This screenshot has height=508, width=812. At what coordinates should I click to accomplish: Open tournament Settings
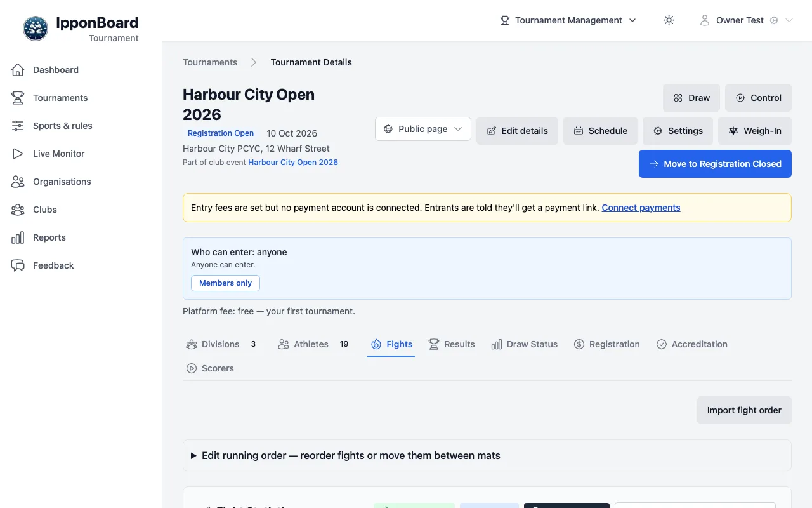coord(678,131)
